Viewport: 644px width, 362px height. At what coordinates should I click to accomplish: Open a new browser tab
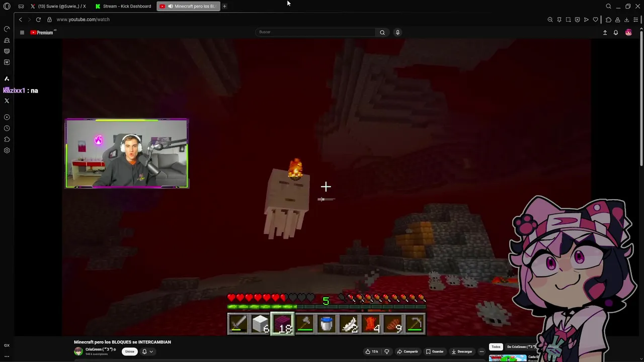(x=224, y=6)
